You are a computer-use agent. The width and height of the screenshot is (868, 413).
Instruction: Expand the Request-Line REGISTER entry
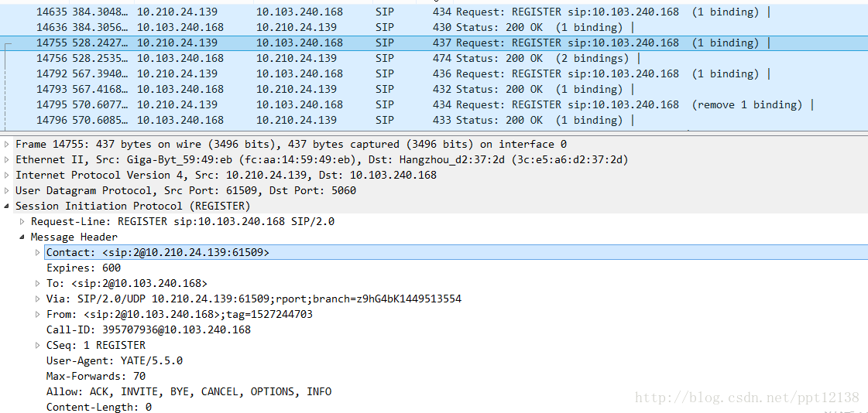click(22, 222)
